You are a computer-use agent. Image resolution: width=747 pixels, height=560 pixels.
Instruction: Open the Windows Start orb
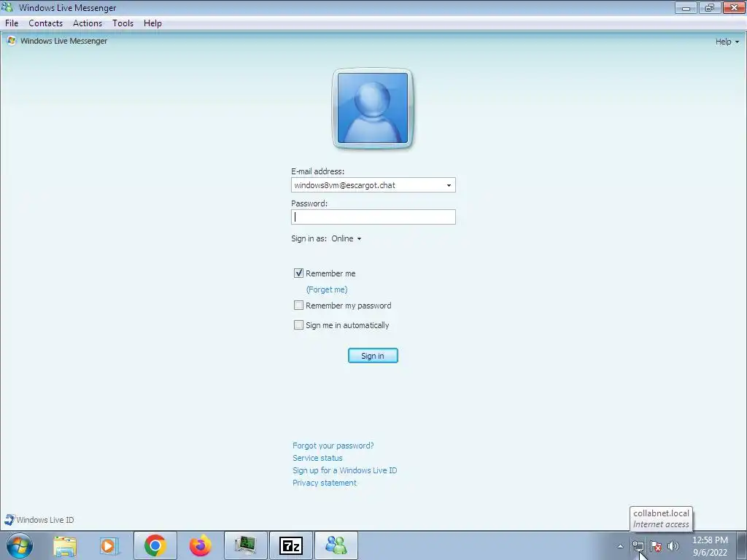pyautogui.click(x=20, y=545)
